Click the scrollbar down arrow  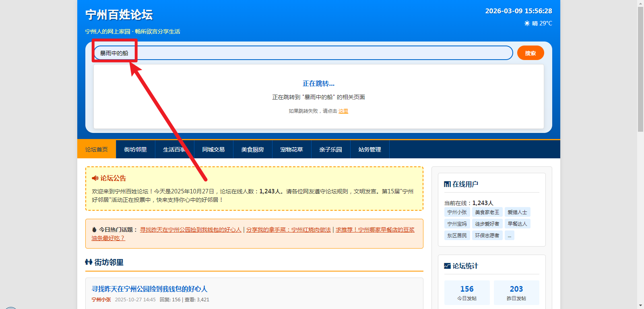tap(640, 306)
